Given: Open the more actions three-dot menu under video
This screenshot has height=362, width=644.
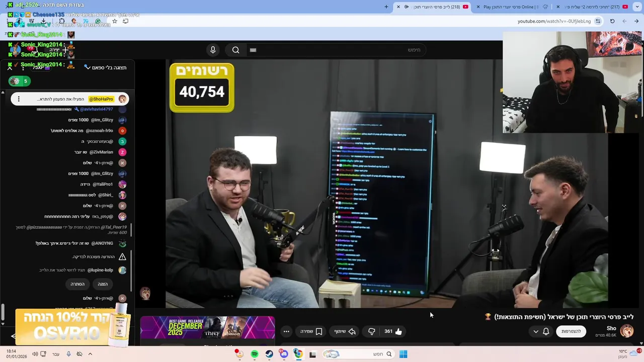Looking at the screenshot, I should 286,331.
